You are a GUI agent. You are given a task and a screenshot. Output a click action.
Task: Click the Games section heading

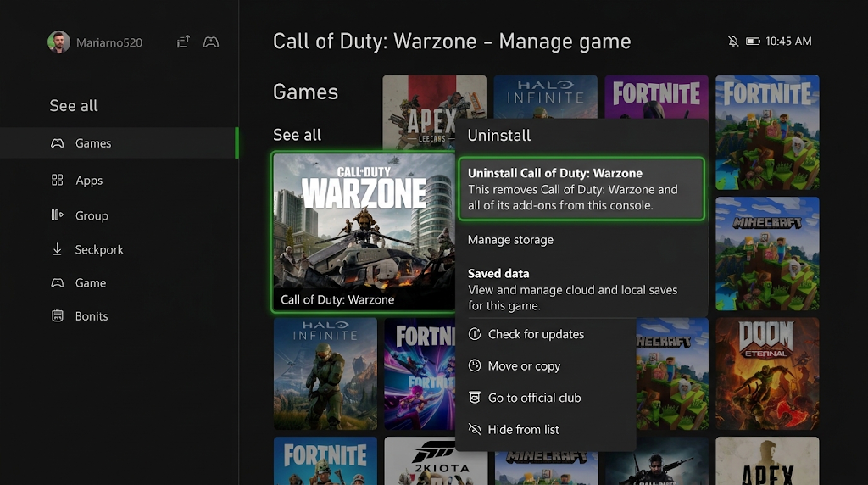(x=305, y=92)
